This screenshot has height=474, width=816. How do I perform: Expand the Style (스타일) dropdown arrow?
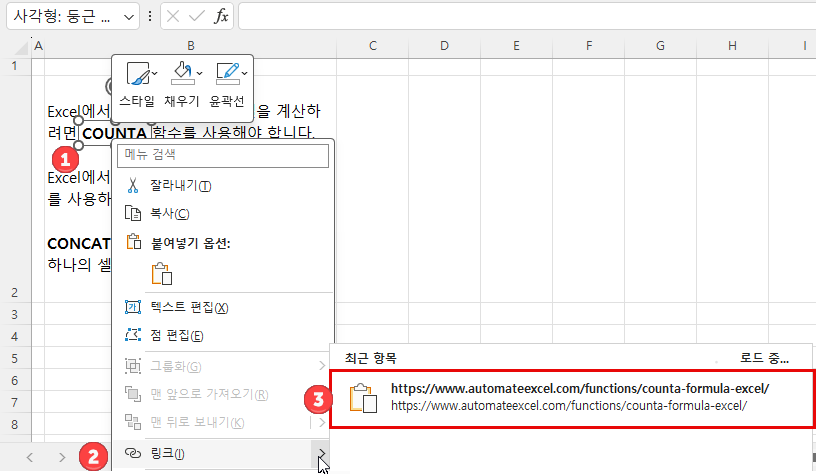tap(154, 74)
